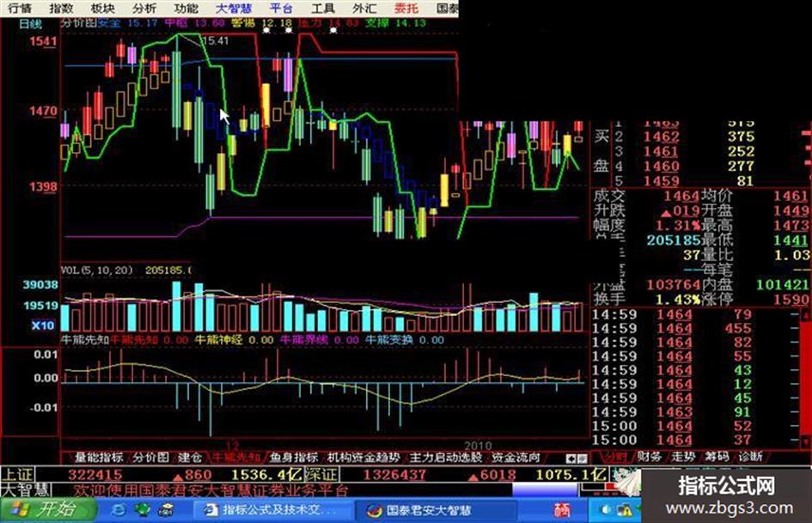Screen dimensions: 812x523
Task: Click the 涨停 price 1590
Action: coord(791,300)
